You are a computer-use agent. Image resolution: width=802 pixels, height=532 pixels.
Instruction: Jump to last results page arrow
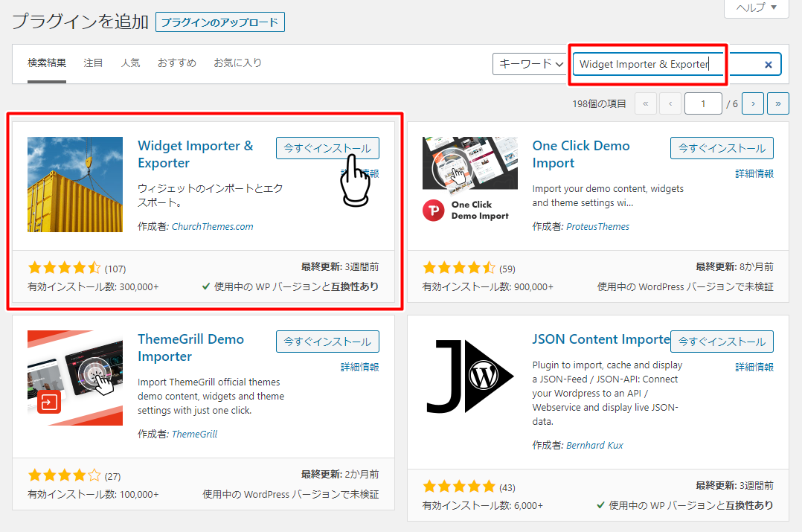point(777,104)
